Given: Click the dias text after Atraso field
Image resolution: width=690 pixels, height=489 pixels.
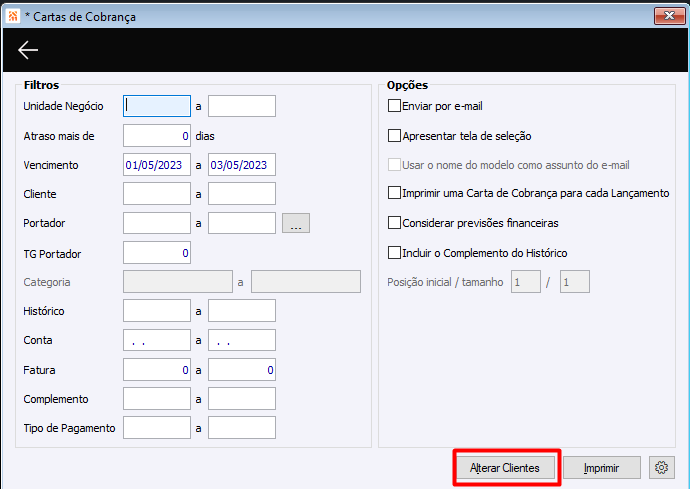Looking at the screenshot, I should (x=205, y=136).
